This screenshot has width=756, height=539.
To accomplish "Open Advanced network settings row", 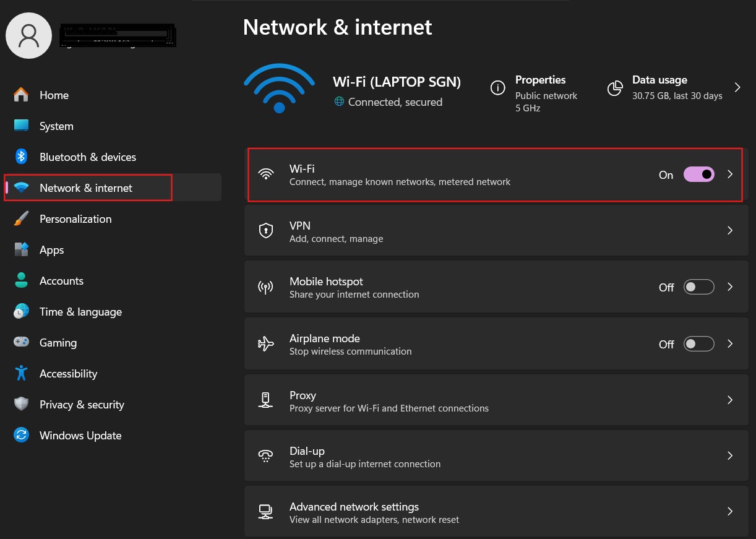I will [496, 512].
